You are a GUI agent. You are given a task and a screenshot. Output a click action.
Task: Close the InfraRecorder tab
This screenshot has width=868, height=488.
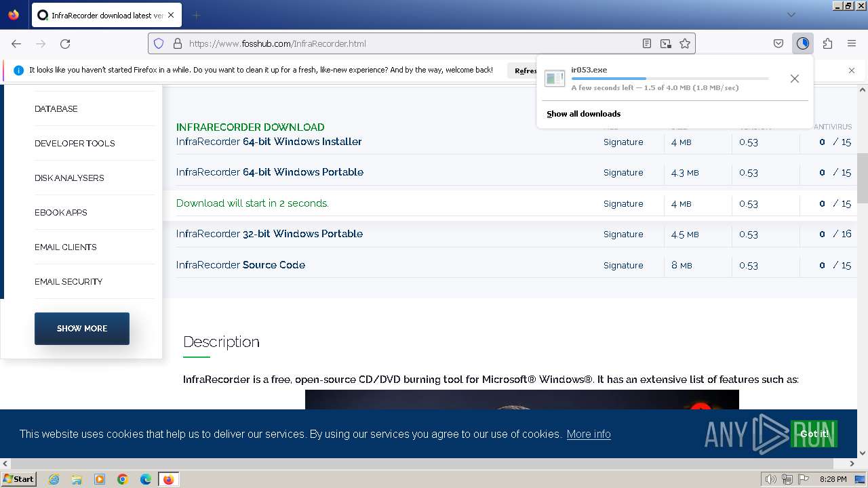point(170,15)
